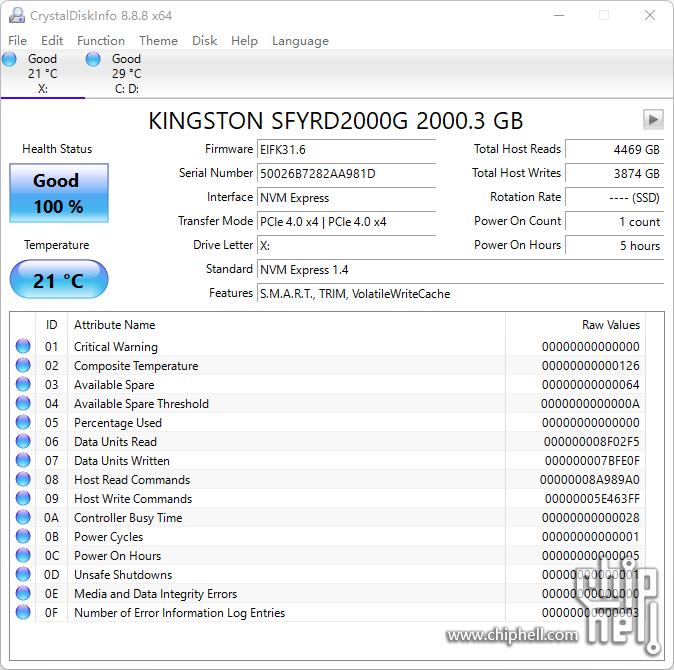
Task: Open the Edit menu
Action: 52,41
